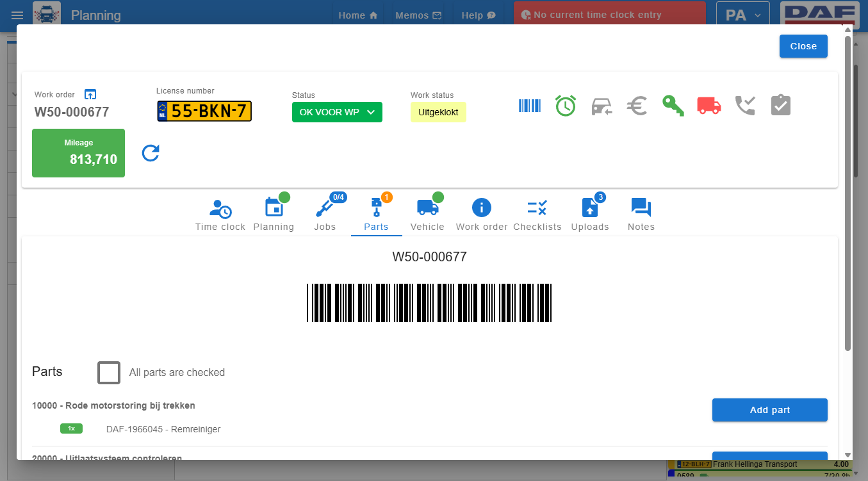Click the red delivery truck icon
Image resolution: width=868 pixels, height=481 pixels.
[709, 106]
